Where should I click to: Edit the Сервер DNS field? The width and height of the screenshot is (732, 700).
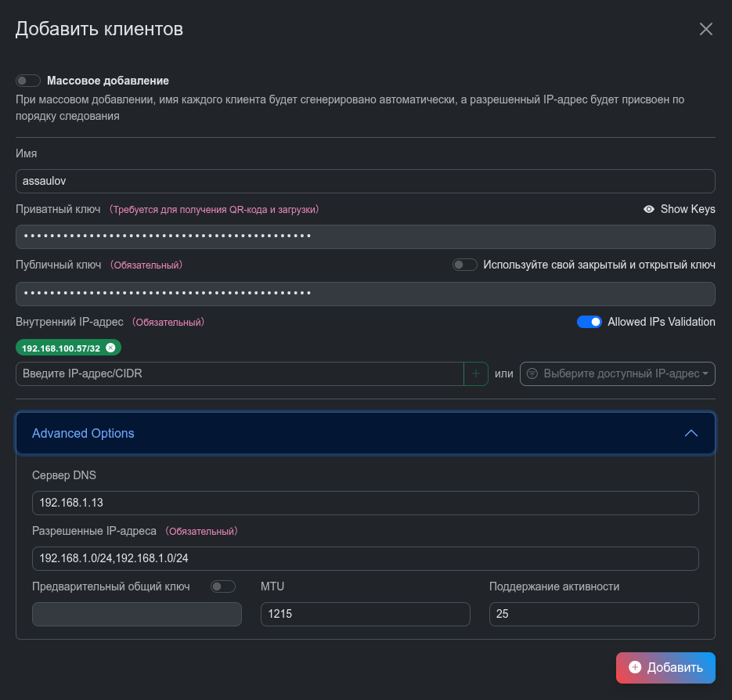click(x=365, y=503)
